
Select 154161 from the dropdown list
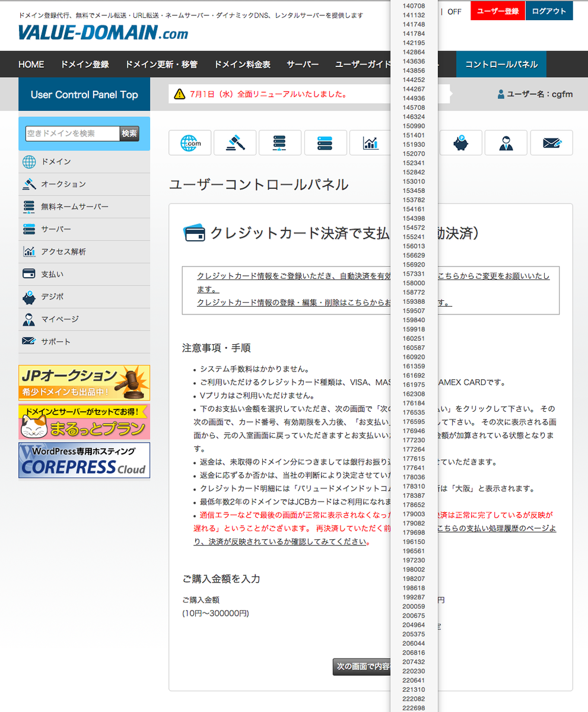coord(414,209)
